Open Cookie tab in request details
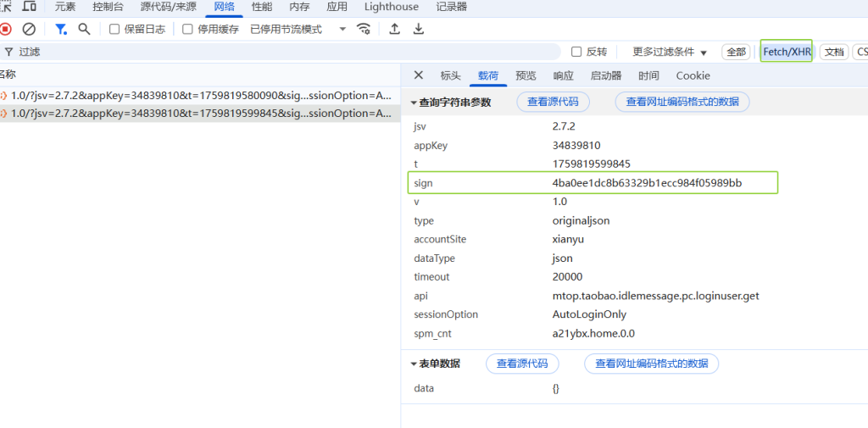This screenshot has height=428, width=868. (693, 76)
